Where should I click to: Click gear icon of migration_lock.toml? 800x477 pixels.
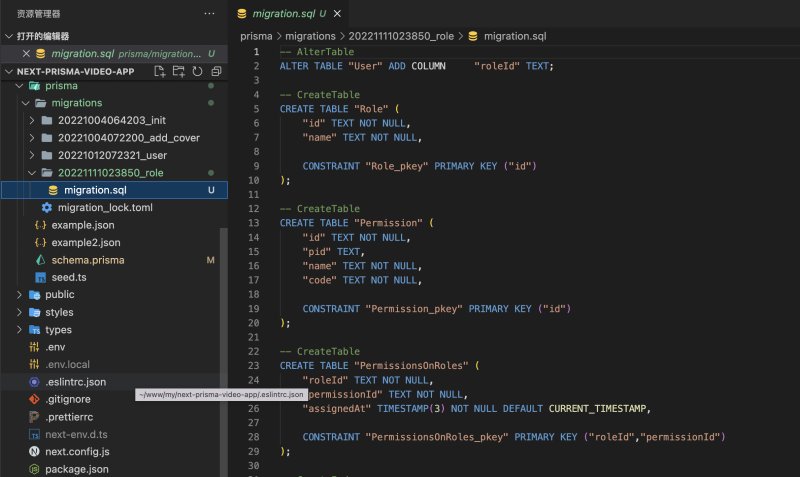[x=47, y=208]
